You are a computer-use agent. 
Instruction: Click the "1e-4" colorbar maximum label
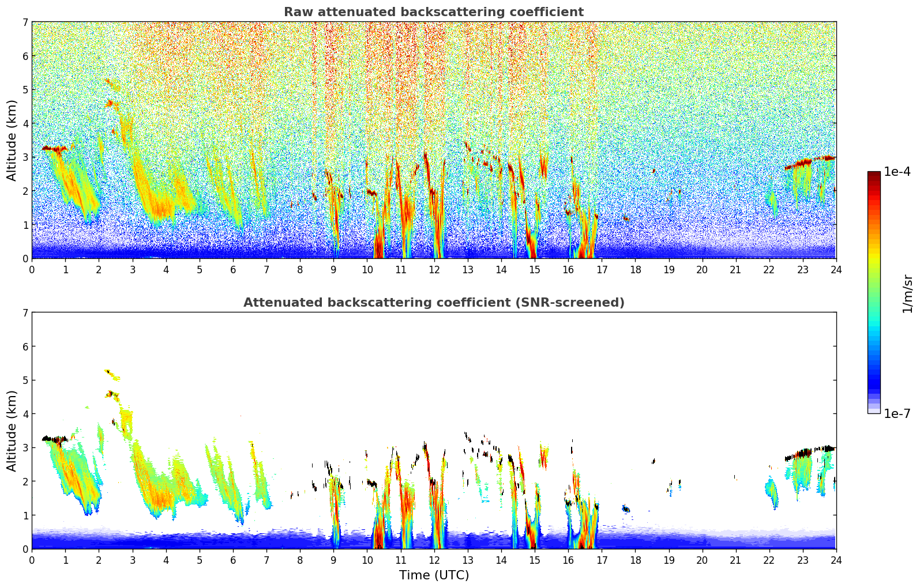[897, 172]
